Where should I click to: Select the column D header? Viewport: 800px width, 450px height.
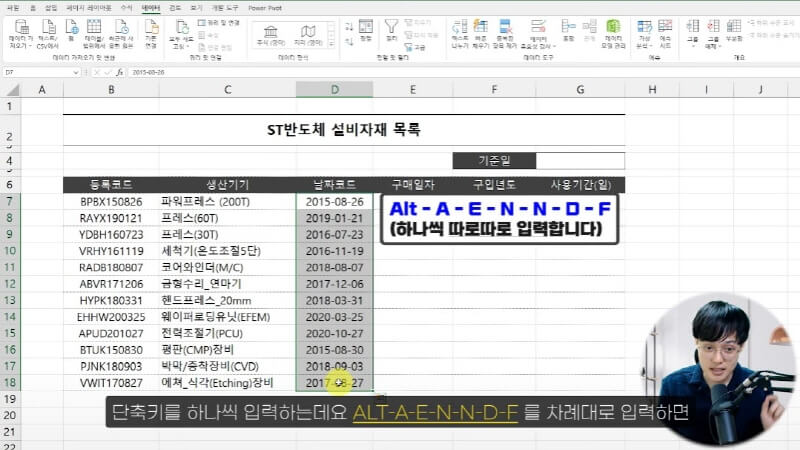335,90
